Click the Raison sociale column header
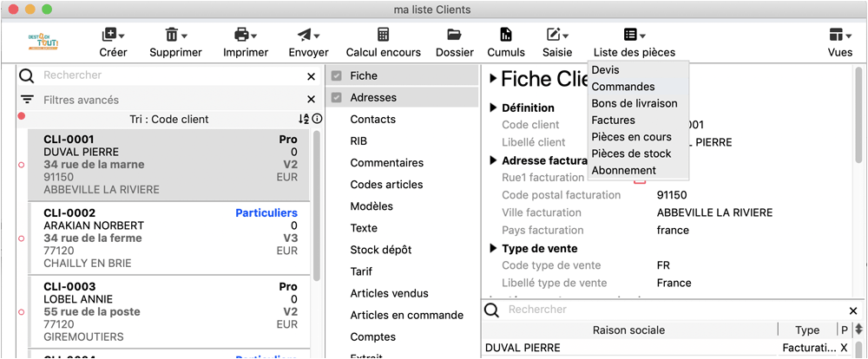Screen dimensions: 868x359 tap(628, 330)
